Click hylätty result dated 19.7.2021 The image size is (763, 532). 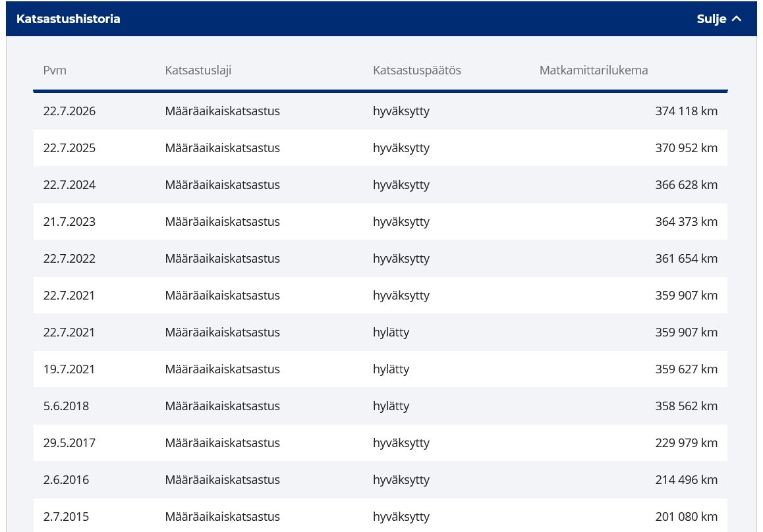click(x=391, y=369)
